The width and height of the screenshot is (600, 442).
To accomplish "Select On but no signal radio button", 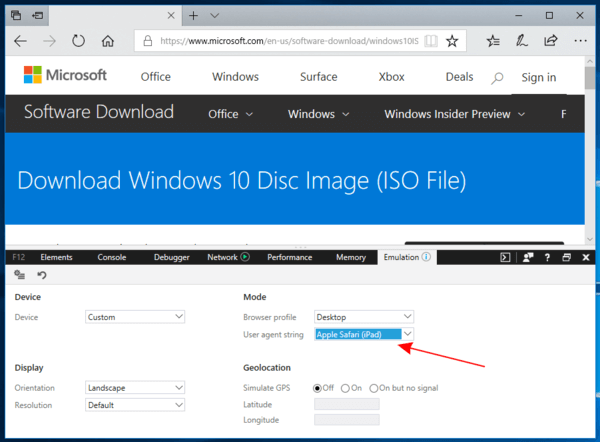I will coord(374,388).
